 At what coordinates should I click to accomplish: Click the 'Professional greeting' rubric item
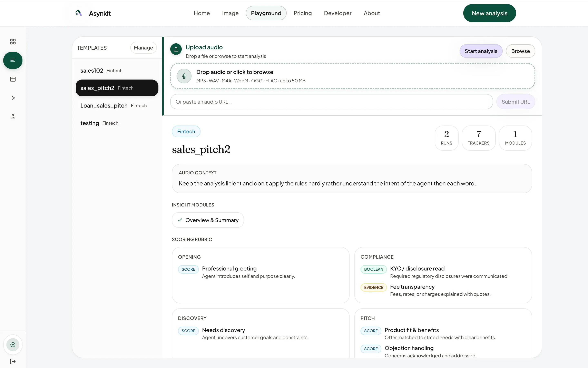[x=229, y=268]
